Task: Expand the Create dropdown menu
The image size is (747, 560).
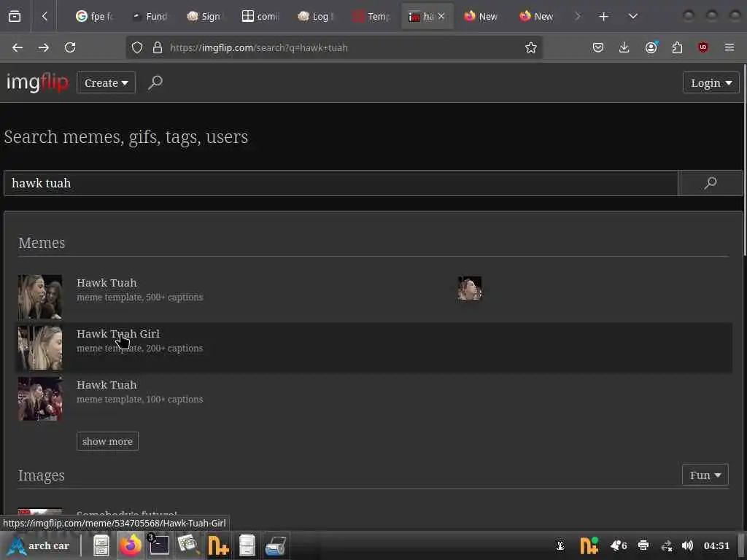Action: pyautogui.click(x=107, y=83)
